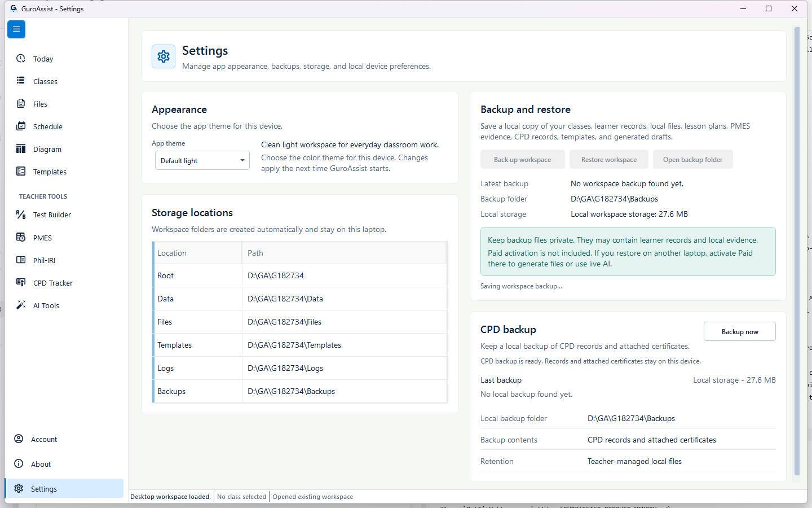The width and height of the screenshot is (812, 508).
Task: Click the PMES icon in sidebar
Action: click(21, 237)
